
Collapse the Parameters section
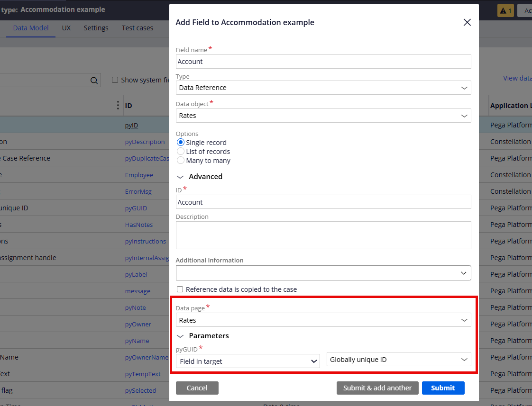click(180, 335)
